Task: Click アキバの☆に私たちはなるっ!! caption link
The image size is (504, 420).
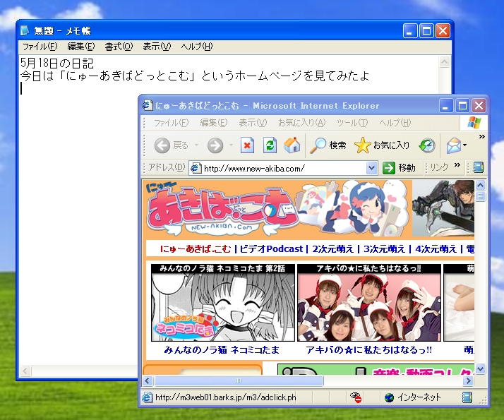Action: point(368,350)
